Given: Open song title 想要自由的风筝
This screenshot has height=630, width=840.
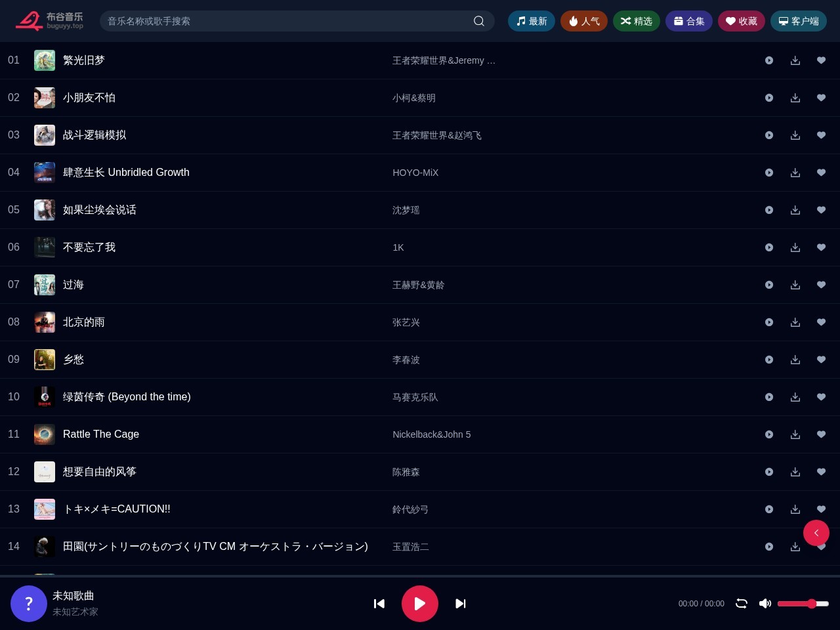Looking at the screenshot, I should [100, 472].
